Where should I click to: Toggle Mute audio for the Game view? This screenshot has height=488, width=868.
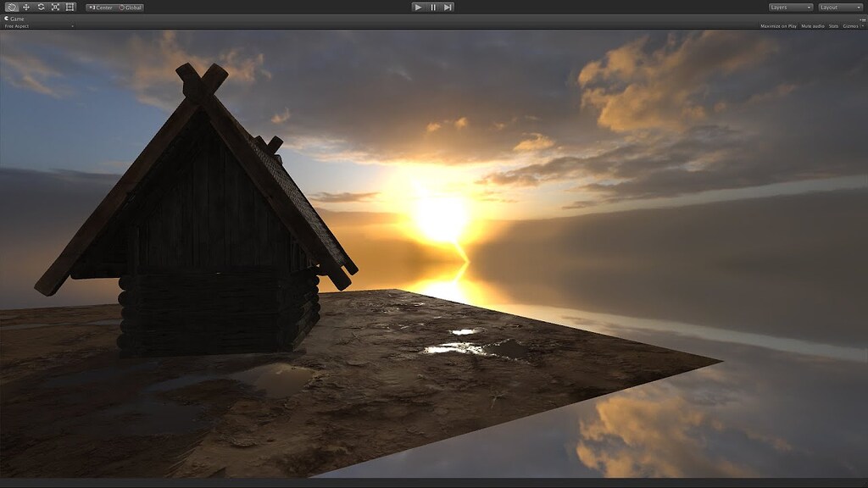point(813,25)
